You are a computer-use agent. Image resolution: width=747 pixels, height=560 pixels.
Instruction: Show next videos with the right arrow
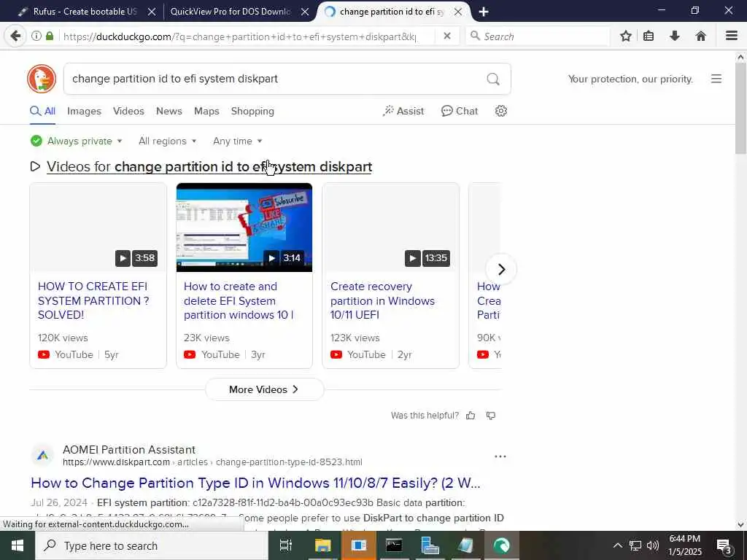click(x=501, y=270)
